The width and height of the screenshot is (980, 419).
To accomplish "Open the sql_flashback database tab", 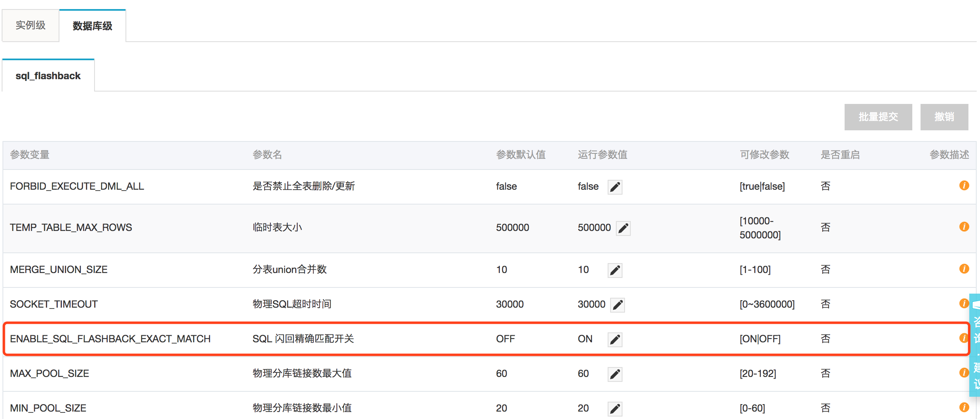I will tap(48, 75).
